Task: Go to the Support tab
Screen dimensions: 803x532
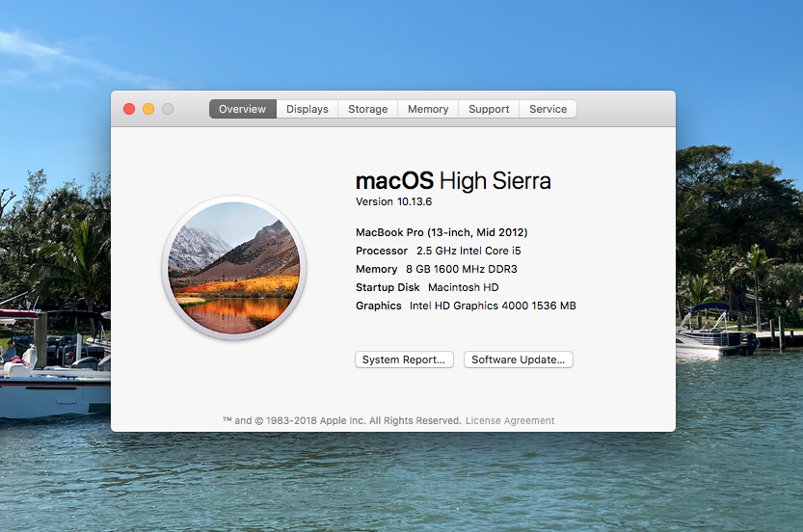Action: pos(489,109)
